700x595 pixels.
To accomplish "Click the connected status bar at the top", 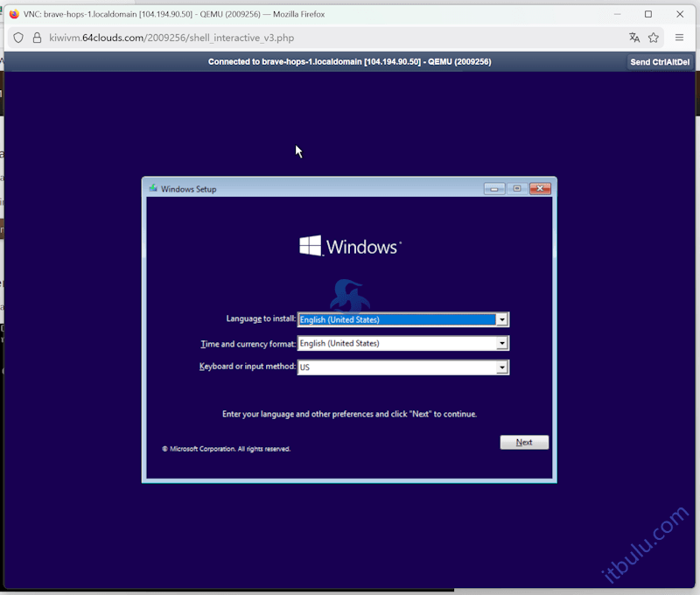I will [350, 61].
